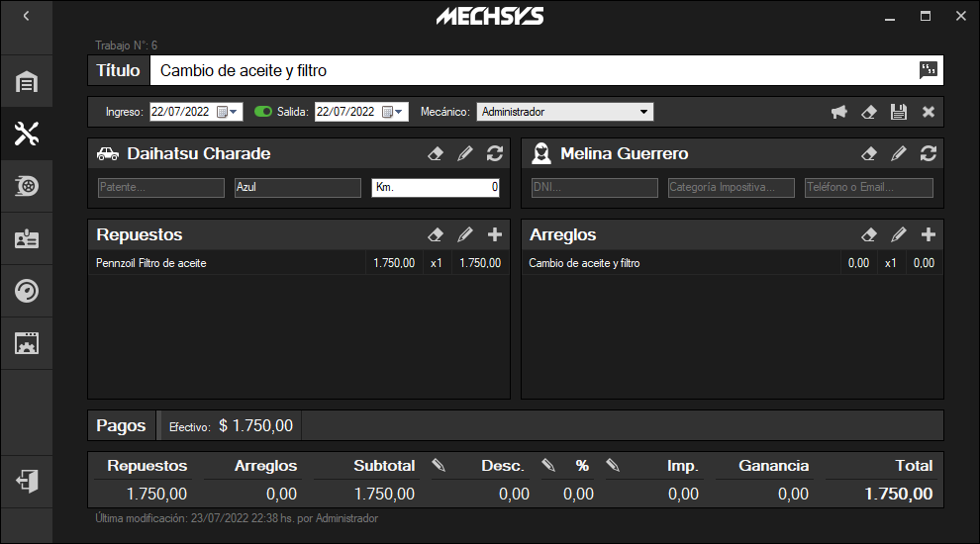This screenshot has width=980, height=544.
Task: Add a new repair in Arreglos
Action: 928,234
